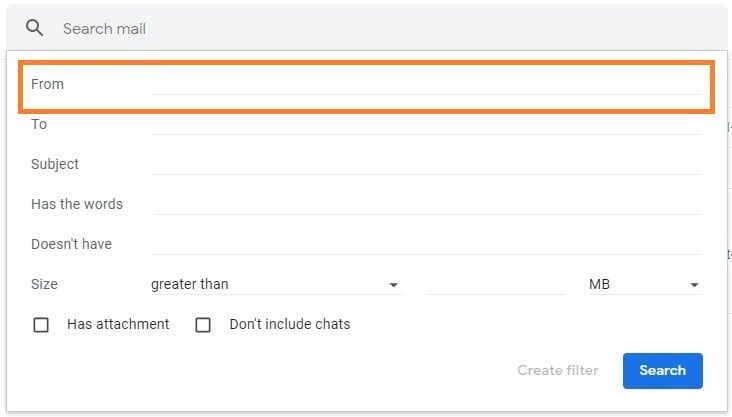The height and width of the screenshot is (417, 732).
Task: Click the Don't include chats label text
Action: click(290, 324)
